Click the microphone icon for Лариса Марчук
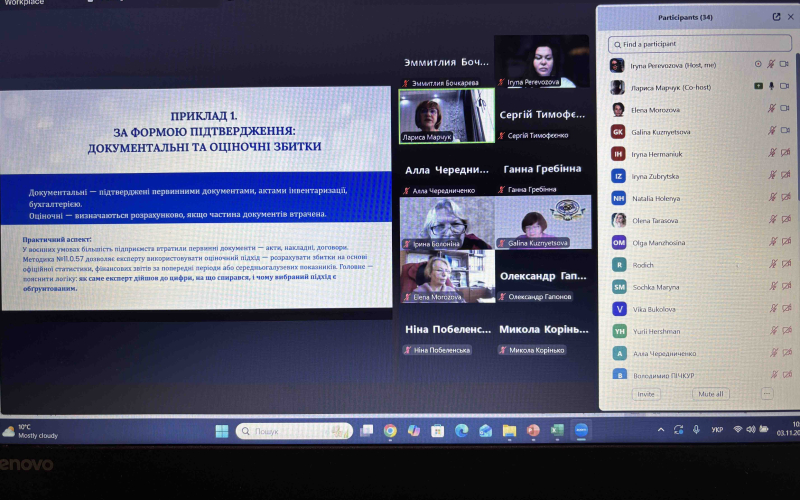 click(x=772, y=87)
